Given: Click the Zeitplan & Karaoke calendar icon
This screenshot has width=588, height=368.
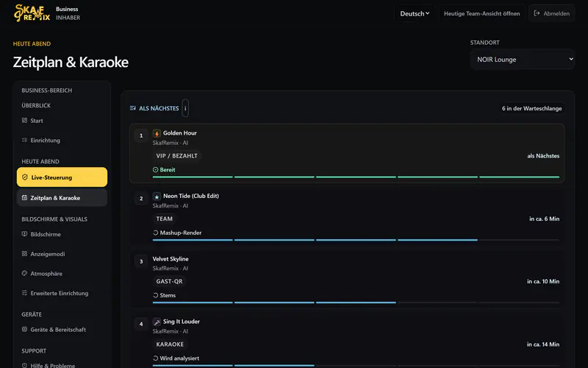Looking at the screenshot, I should point(24,198).
